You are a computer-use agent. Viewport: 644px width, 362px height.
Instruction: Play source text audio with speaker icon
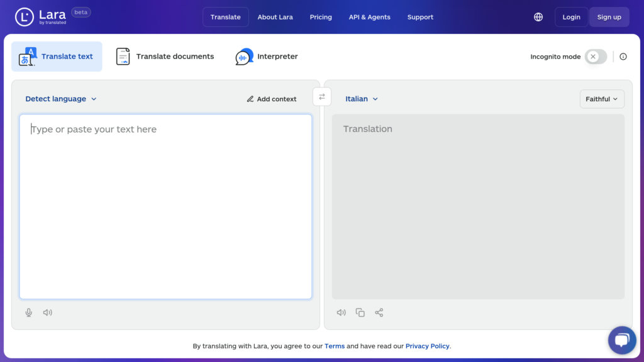pos(48,312)
